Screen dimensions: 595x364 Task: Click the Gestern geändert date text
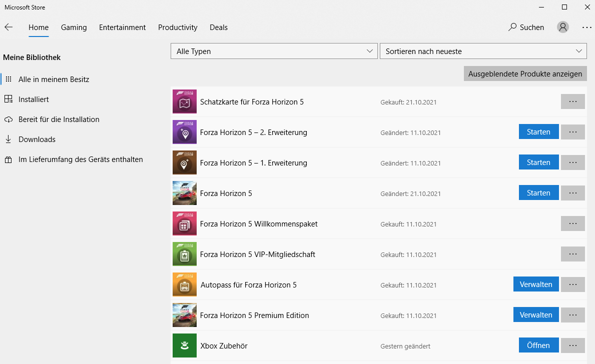405,346
